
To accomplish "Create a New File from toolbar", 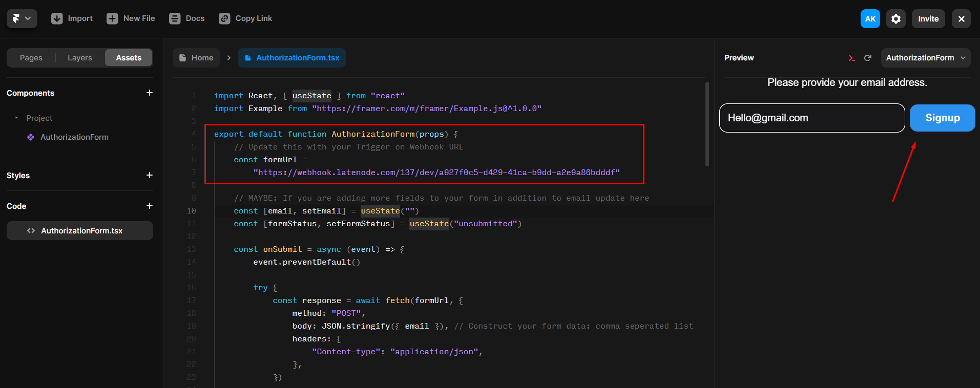I will (131, 18).
